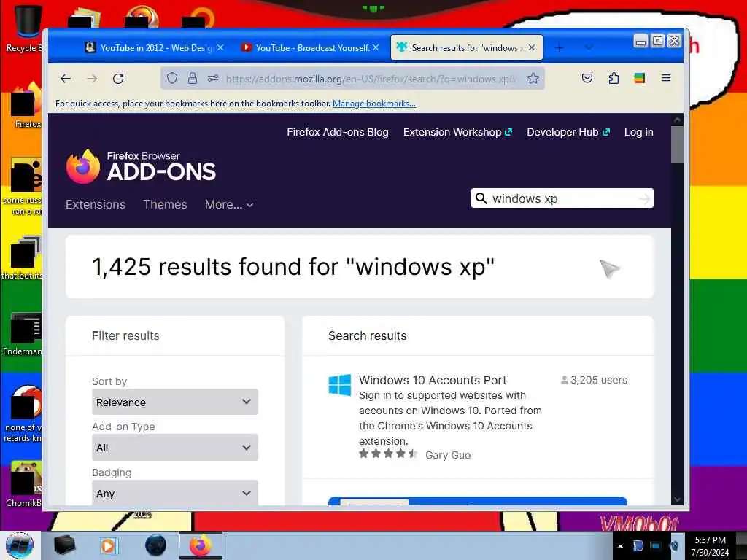The height and width of the screenshot is (560, 747).
Task: Open the Enderman desktop icon
Action: [x=24, y=334]
